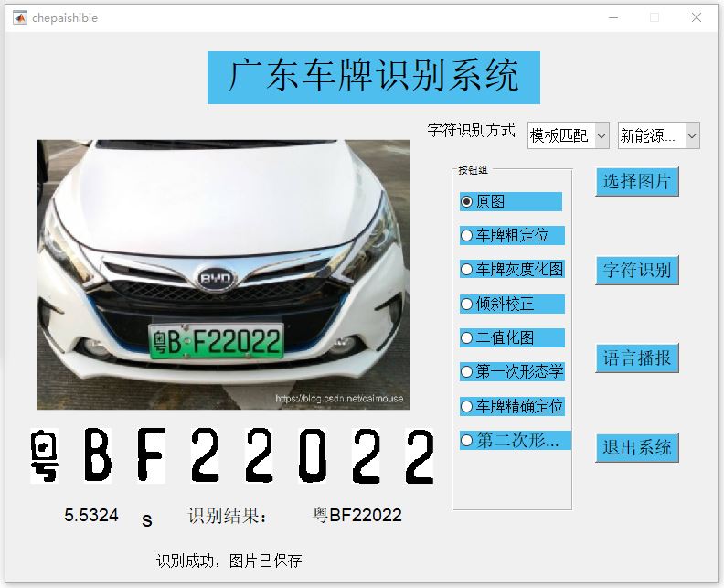The height and width of the screenshot is (588, 724).
Task: Click the MATLAB icon in title bar
Action: pyautogui.click(x=20, y=17)
